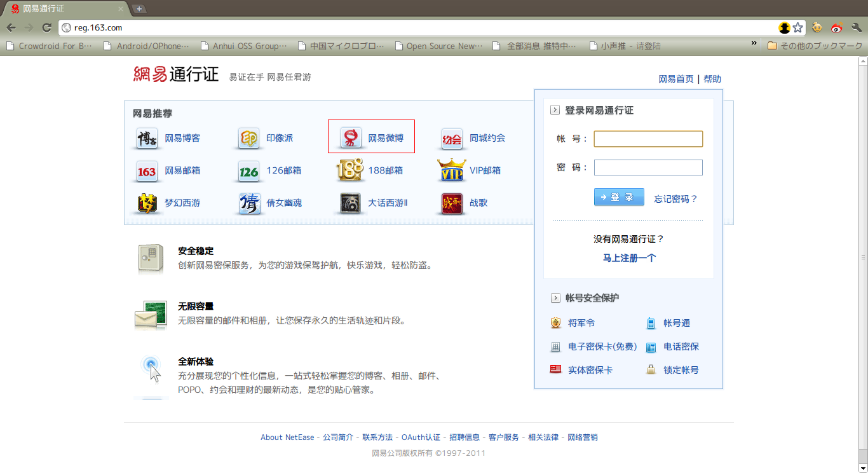Click 马上注册一个 to register
The image size is (868, 473).
click(629, 258)
